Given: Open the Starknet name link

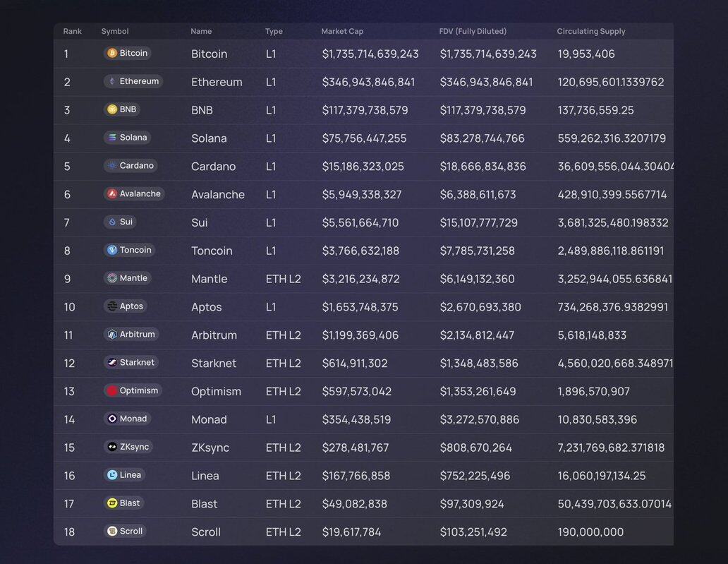Looking at the screenshot, I should [x=214, y=363].
